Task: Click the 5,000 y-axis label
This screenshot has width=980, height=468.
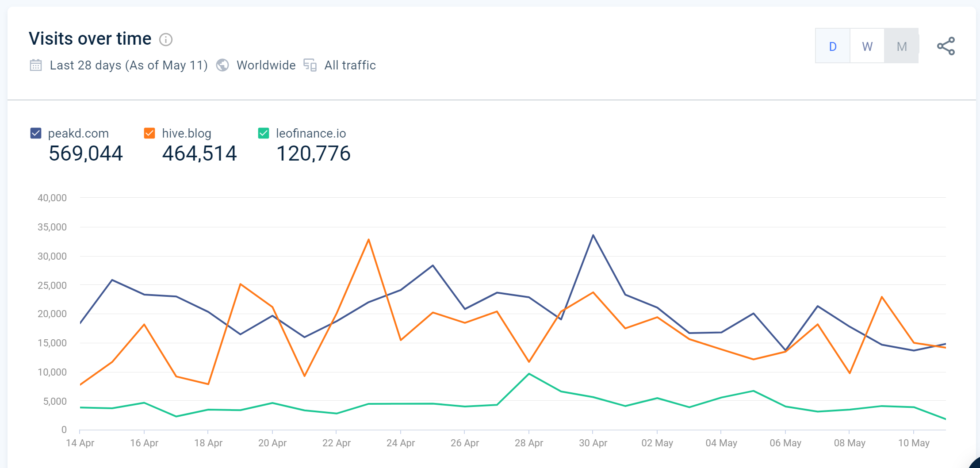Action: coord(55,401)
